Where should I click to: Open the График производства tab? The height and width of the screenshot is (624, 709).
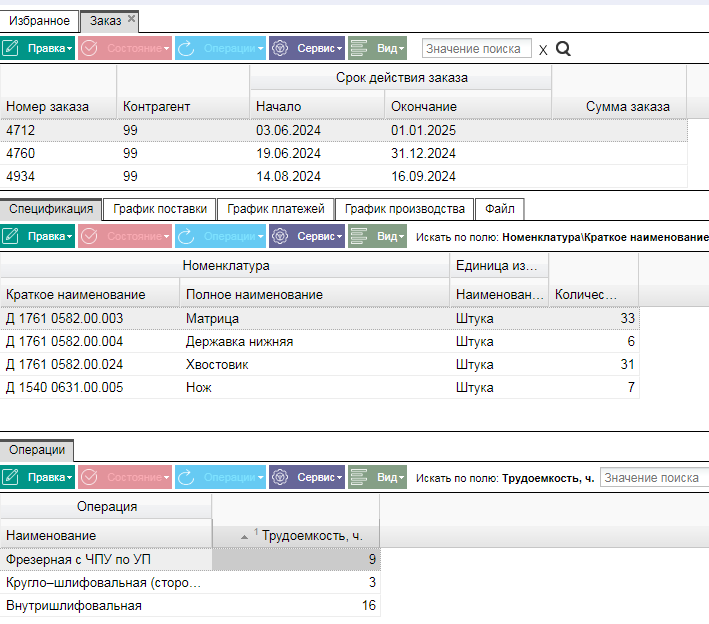point(405,209)
